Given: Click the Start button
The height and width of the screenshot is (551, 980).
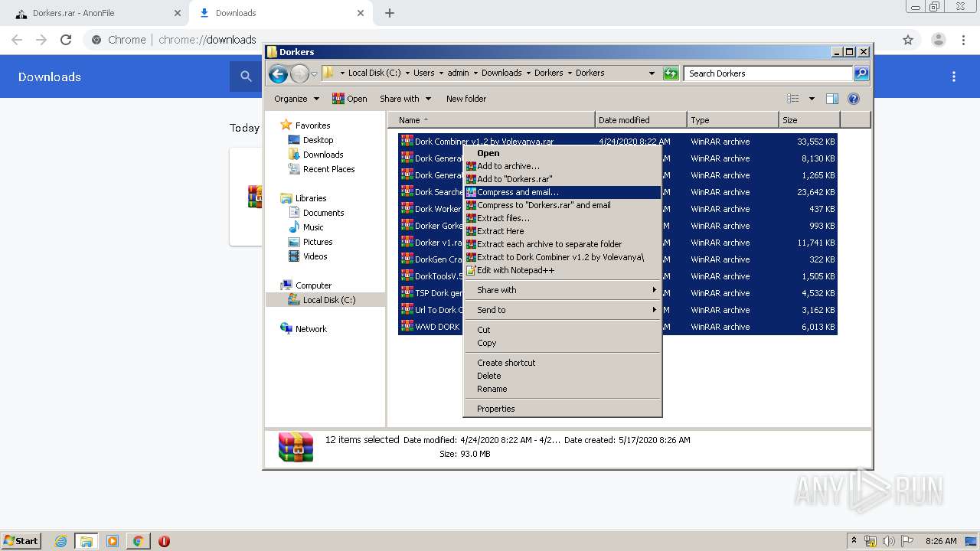Looking at the screenshot, I should (x=21, y=541).
